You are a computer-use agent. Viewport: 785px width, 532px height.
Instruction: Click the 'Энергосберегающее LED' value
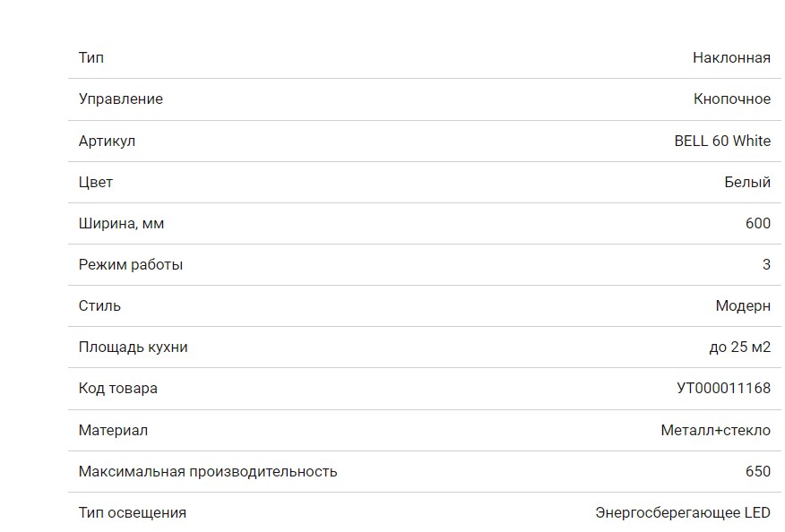pos(682,512)
